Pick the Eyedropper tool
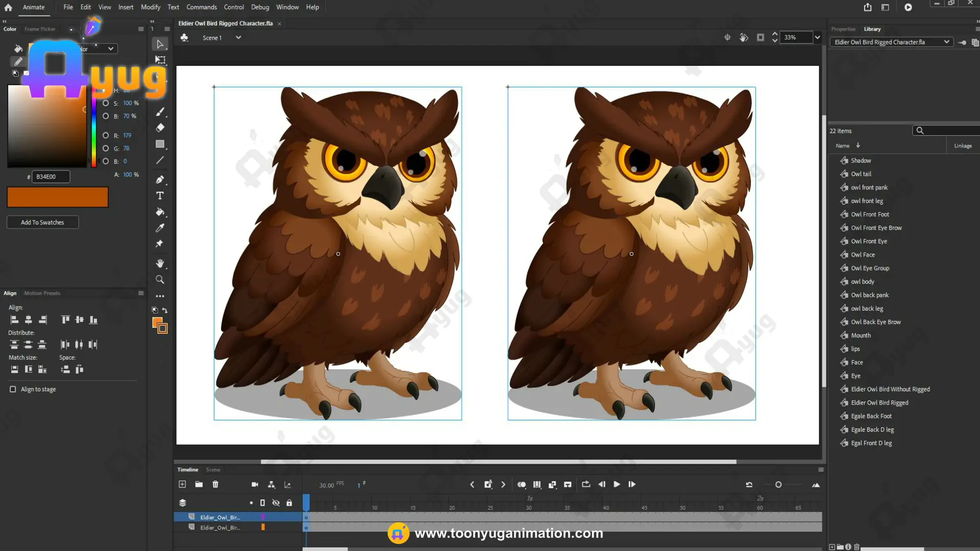 pos(160,228)
